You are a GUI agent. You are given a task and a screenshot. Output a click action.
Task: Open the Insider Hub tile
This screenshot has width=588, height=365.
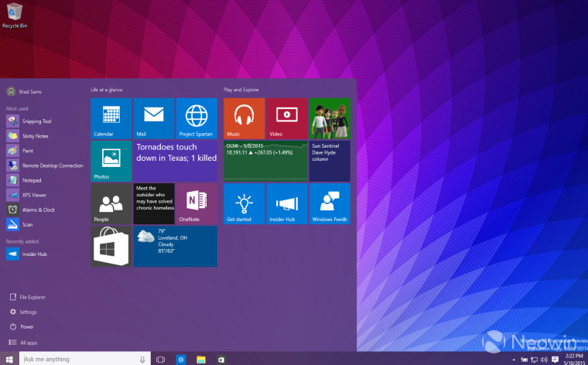point(286,203)
